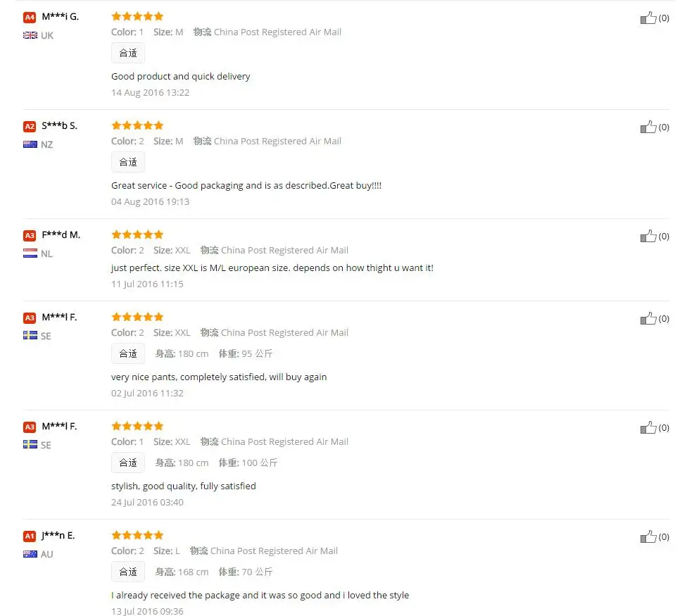694x616 pixels.
Task: Click the reviewer name F***d M.
Action: 61,234
